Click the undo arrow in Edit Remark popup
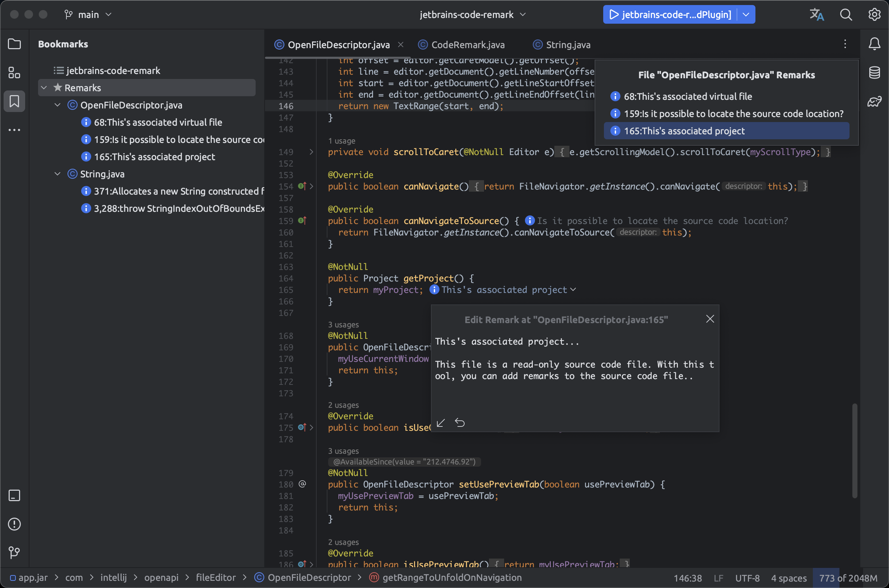Image resolution: width=889 pixels, height=588 pixels. click(460, 423)
